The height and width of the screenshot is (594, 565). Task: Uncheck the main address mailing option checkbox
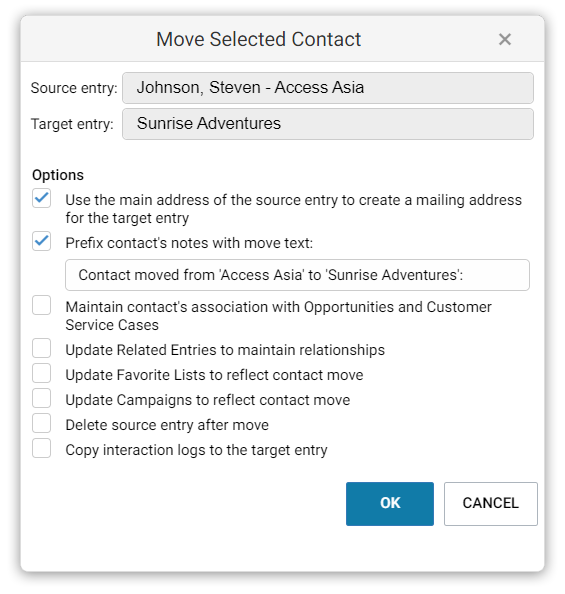[41, 199]
